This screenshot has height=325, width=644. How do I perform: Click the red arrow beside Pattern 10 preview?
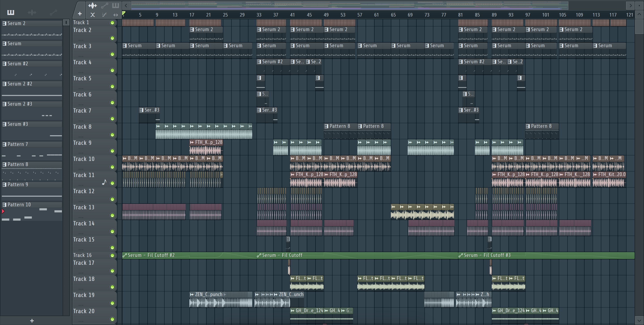coord(3,212)
